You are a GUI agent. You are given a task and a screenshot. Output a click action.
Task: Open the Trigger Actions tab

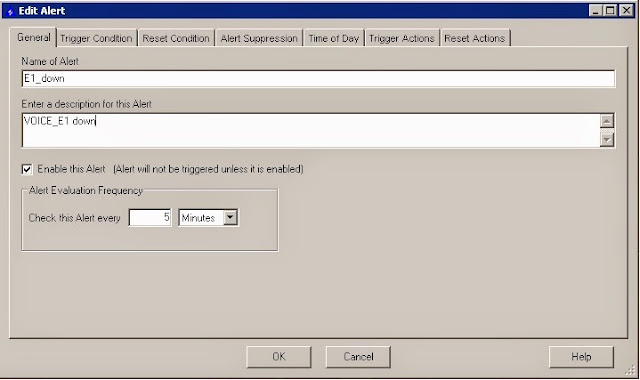(x=402, y=38)
